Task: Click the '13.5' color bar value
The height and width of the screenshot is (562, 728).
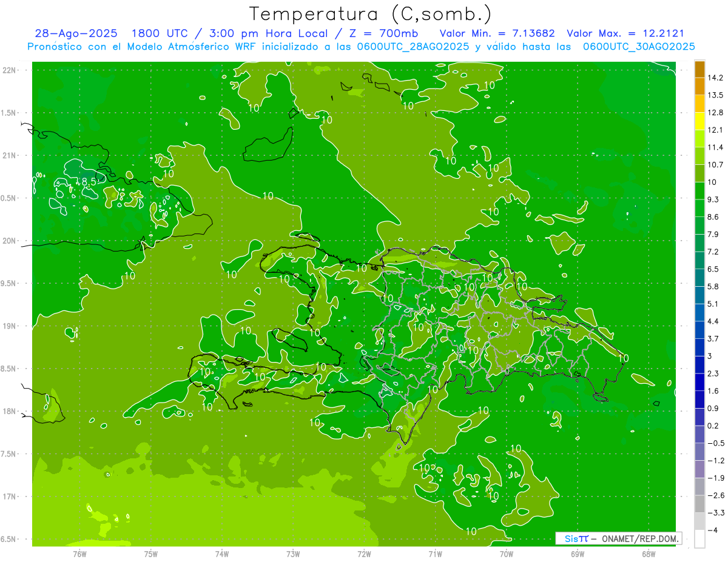Action: [x=716, y=95]
